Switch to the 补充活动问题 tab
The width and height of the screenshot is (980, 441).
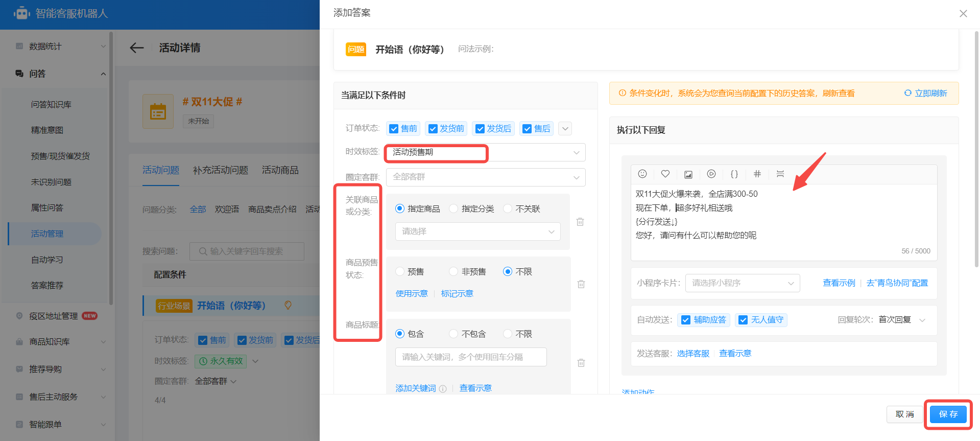[221, 170]
